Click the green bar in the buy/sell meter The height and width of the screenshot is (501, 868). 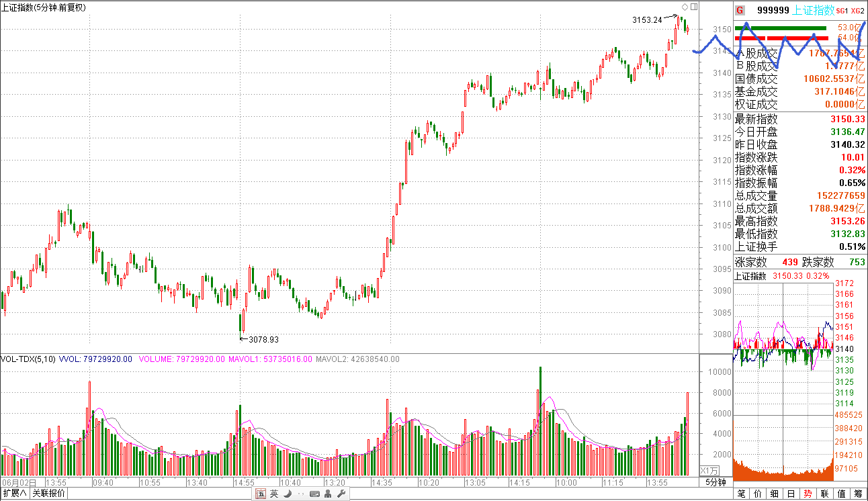pyautogui.click(x=780, y=28)
